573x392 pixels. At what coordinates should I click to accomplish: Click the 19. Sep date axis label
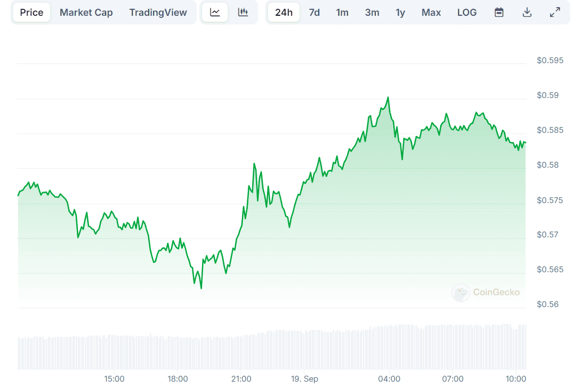pos(304,379)
